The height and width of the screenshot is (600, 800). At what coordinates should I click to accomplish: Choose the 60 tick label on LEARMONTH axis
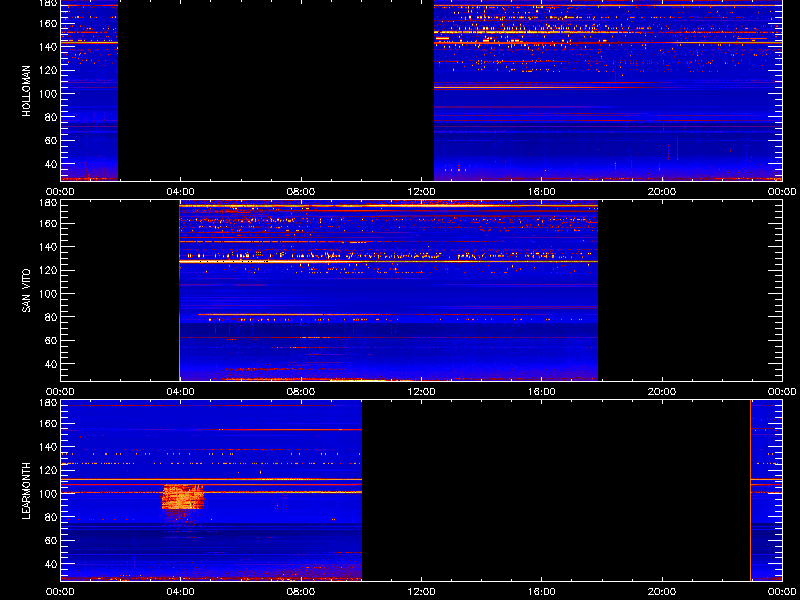[x=52, y=540]
